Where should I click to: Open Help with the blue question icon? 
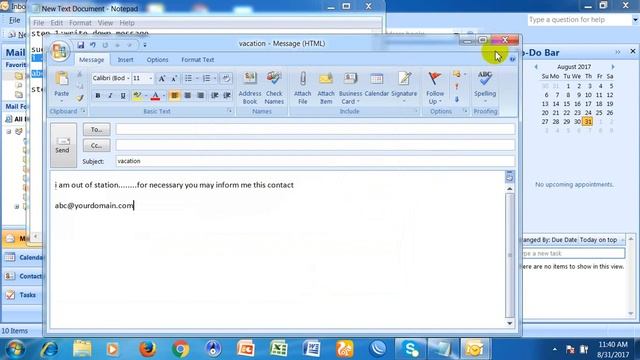pos(513,59)
